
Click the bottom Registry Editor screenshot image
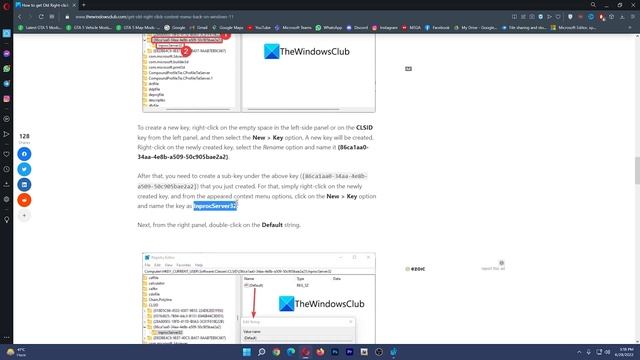[259, 298]
